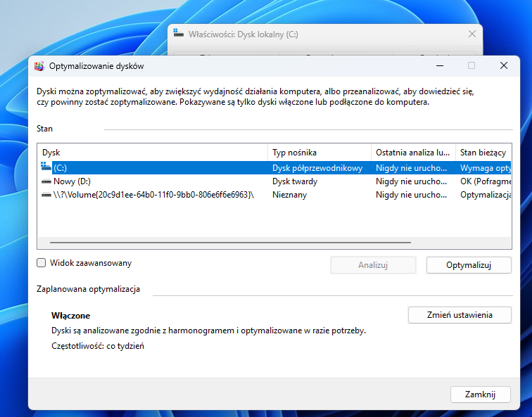Enable the Widok zaawansowany checkbox
This screenshot has height=417, width=532.
pos(41,263)
